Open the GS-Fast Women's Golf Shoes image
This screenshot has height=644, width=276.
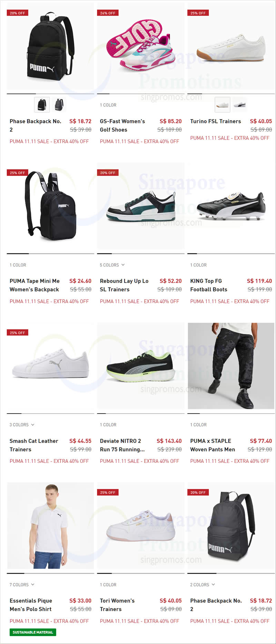(x=141, y=46)
